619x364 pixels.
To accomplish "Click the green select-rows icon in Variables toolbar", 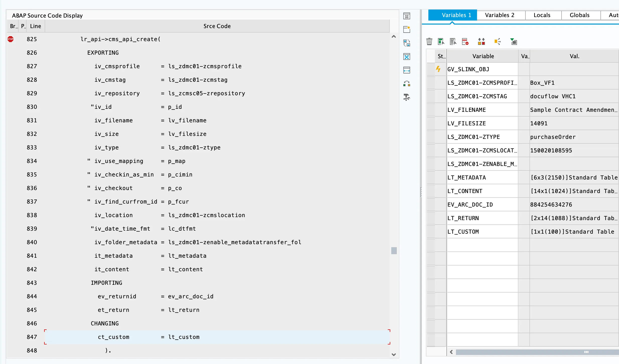I will pyautogui.click(x=441, y=42).
